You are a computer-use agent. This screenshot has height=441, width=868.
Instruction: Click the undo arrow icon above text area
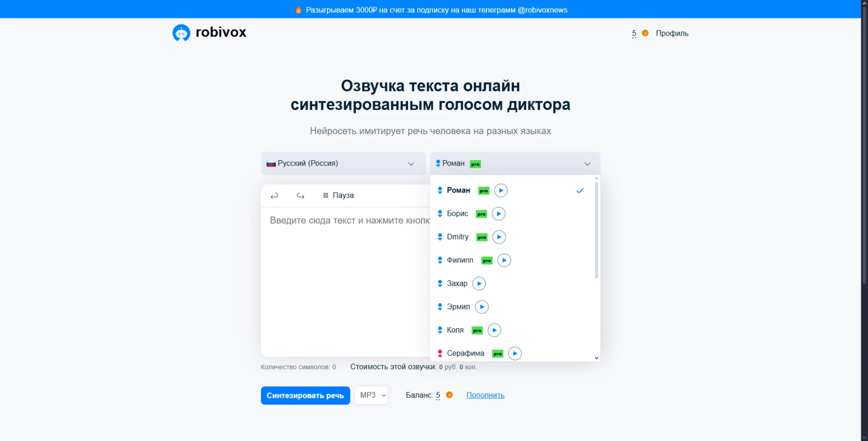click(x=274, y=195)
